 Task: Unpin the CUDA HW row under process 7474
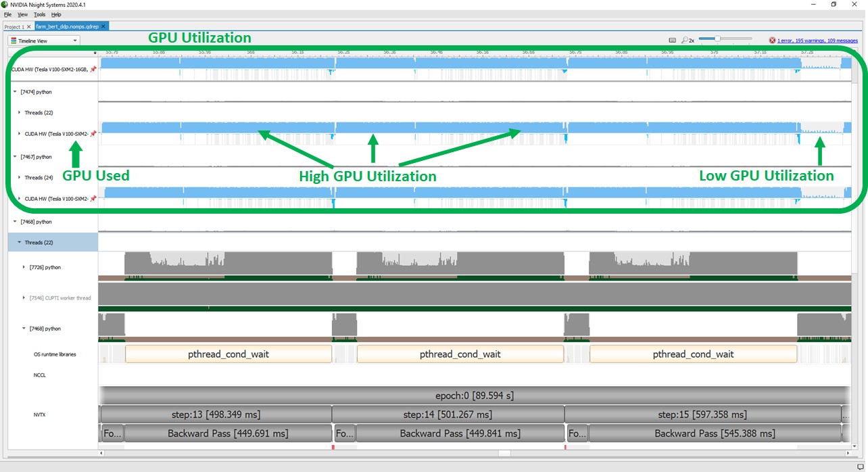click(93, 134)
